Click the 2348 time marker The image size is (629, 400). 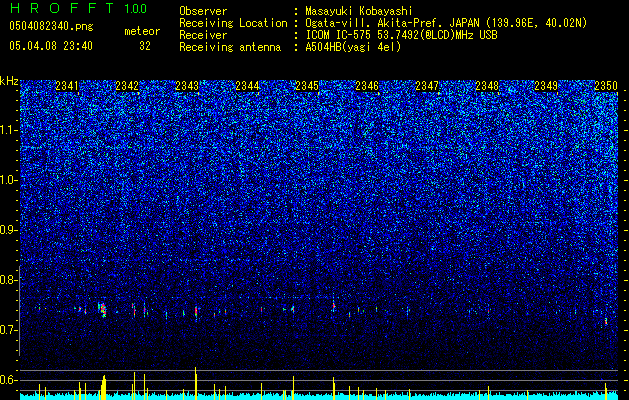tap(487, 86)
